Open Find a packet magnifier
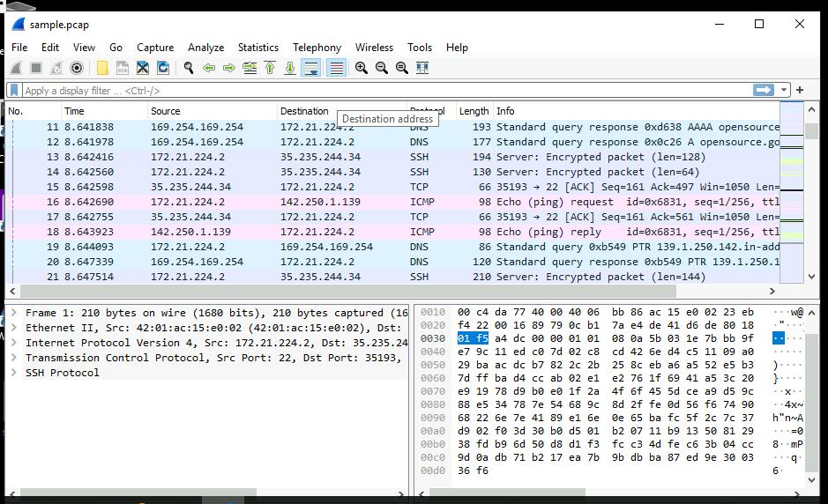This screenshot has height=504, width=828. pos(189,68)
